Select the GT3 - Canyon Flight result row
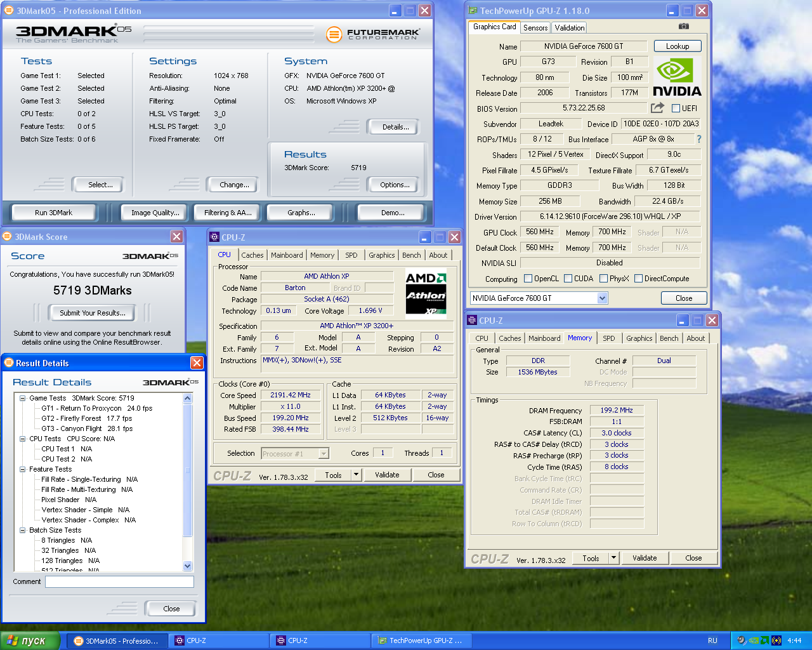812x650 pixels. coord(87,429)
